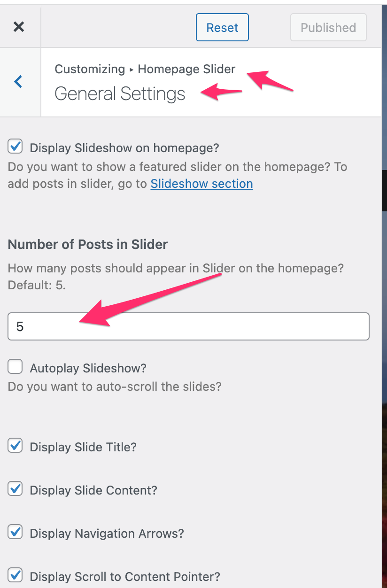Click the Display Slide Content label
This screenshot has height=588, width=387.
tap(93, 490)
